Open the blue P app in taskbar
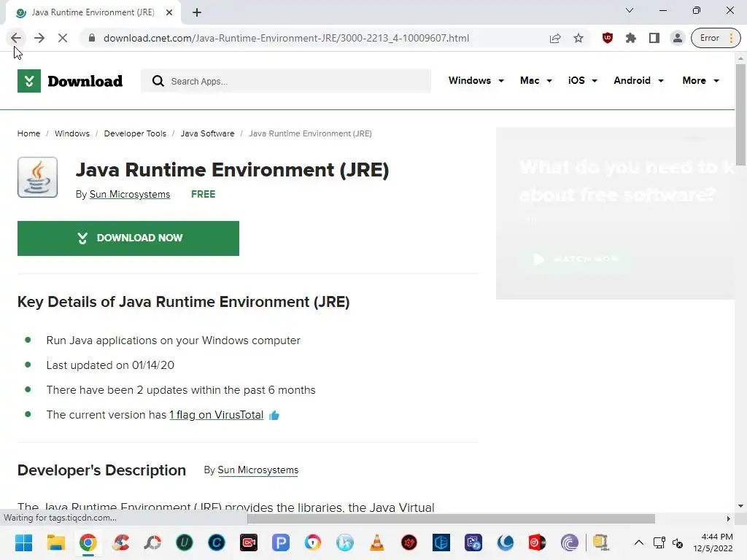This screenshot has height=560, width=747. [281, 542]
